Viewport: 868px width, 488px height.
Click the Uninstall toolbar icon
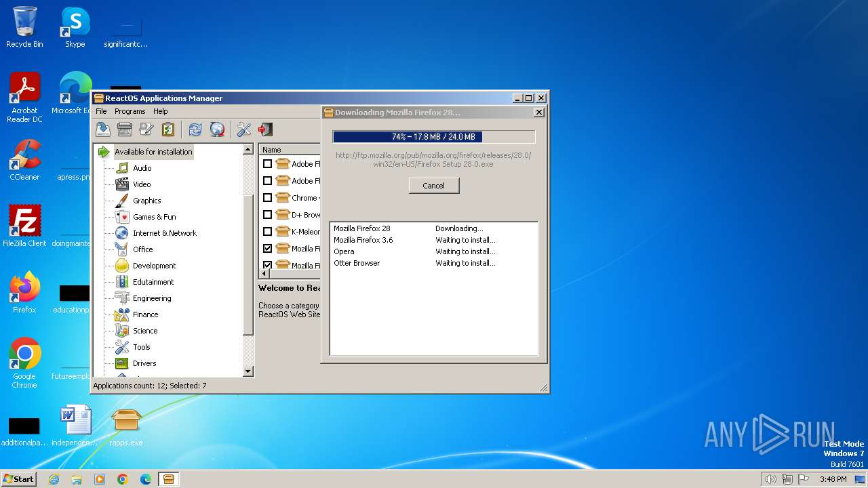125,129
